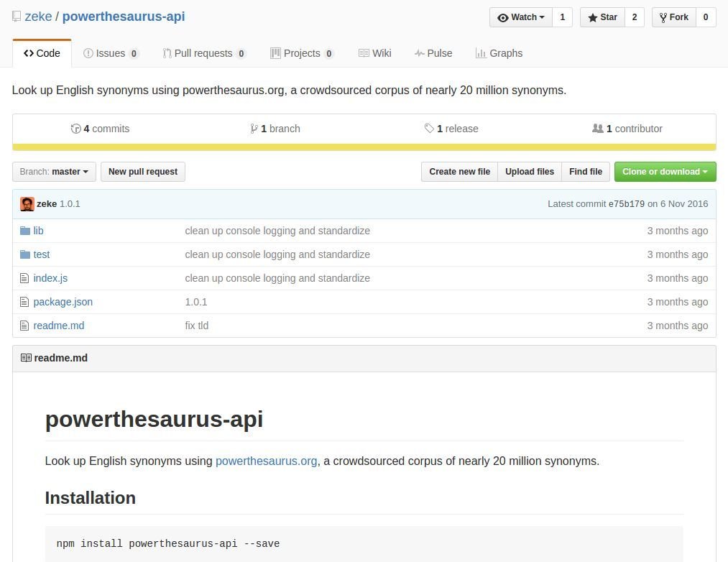Switch to the Issues tab
The image size is (728, 562).
click(111, 53)
